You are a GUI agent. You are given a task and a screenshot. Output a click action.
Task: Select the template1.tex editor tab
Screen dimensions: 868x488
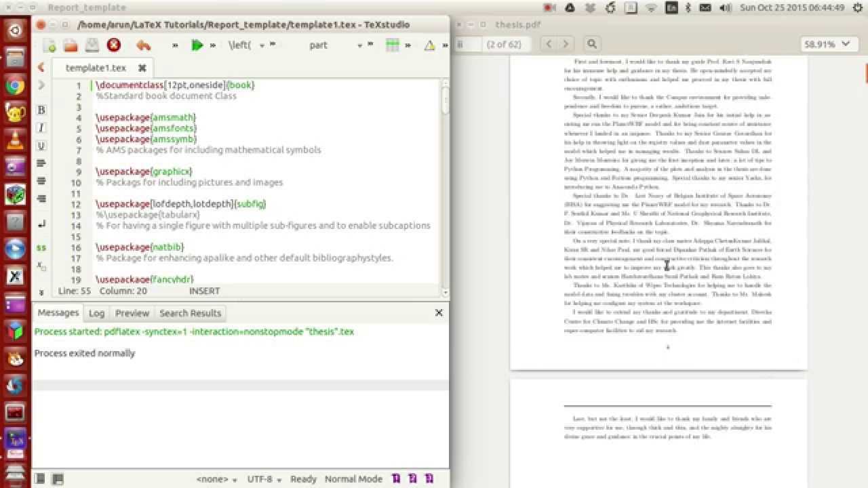[x=96, y=68]
